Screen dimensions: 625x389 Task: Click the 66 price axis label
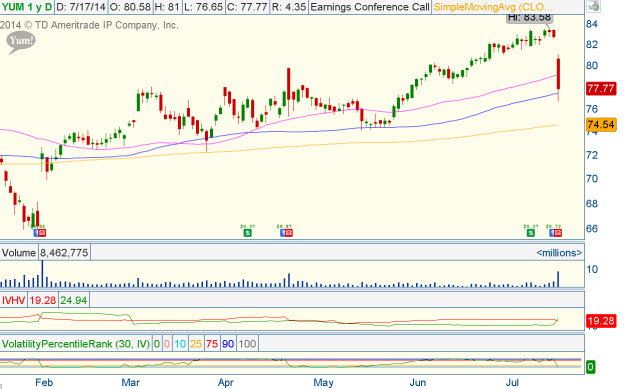[592, 229]
